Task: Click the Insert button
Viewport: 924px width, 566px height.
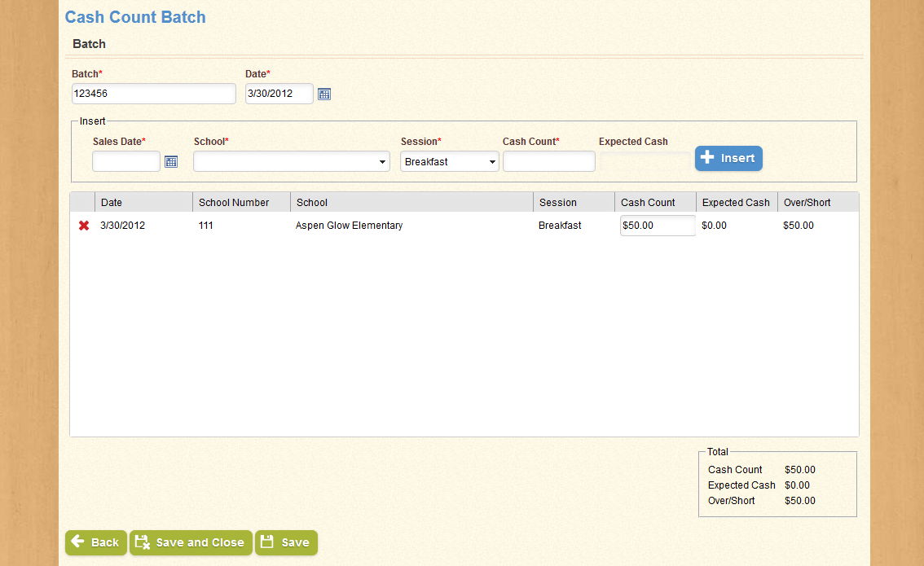Action: tap(728, 158)
